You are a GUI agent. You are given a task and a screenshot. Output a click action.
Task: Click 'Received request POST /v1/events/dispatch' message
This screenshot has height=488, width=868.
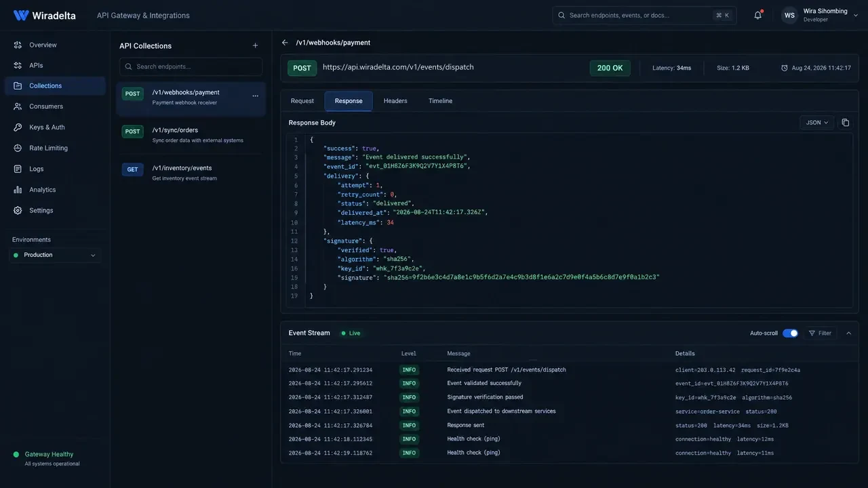pyautogui.click(x=507, y=370)
